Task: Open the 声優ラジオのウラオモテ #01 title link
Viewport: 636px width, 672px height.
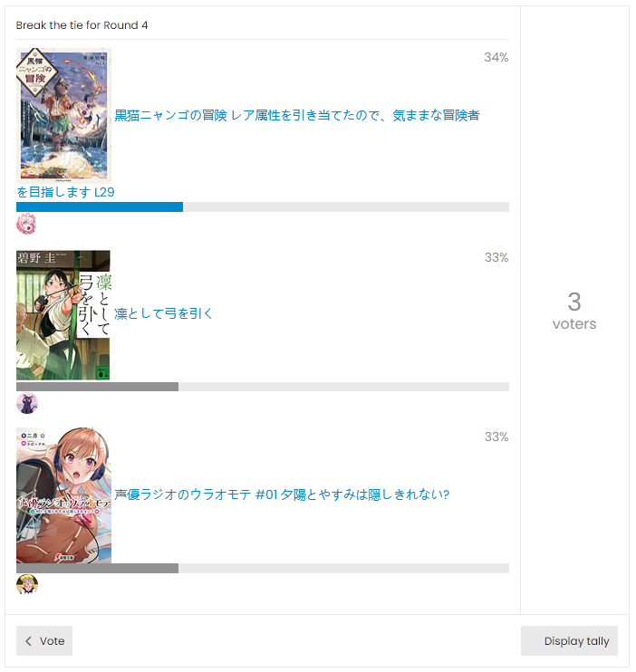Action: click(282, 494)
